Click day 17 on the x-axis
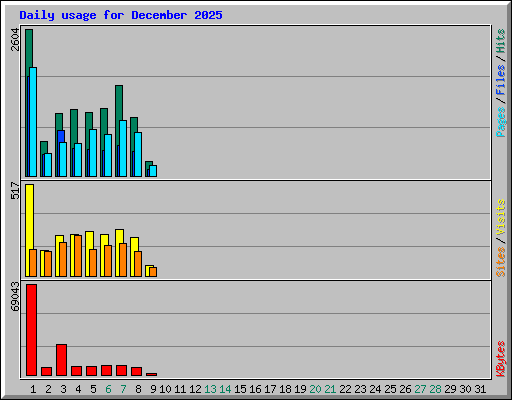The height and width of the screenshot is (400, 512). pyautogui.click(x=270, y=389)
